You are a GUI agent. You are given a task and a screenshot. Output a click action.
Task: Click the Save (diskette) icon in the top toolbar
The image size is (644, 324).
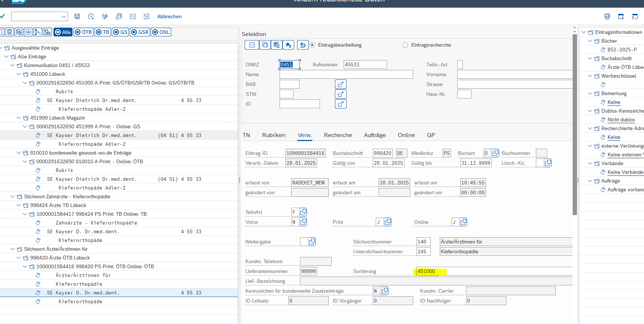pyautogui.click(x=77, y=16)
